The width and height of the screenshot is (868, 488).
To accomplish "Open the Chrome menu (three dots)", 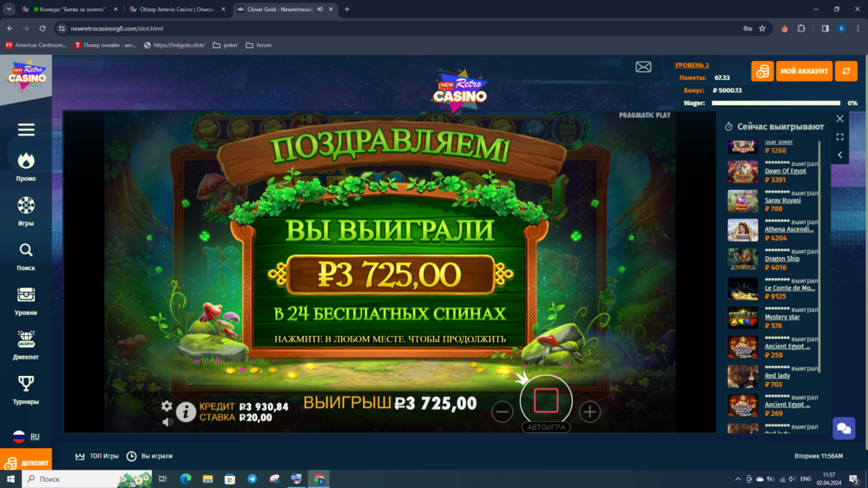I will pos(858,29).
